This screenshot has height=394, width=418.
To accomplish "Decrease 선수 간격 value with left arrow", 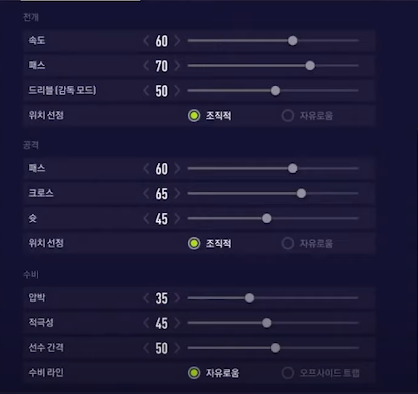I will (146, 348).
